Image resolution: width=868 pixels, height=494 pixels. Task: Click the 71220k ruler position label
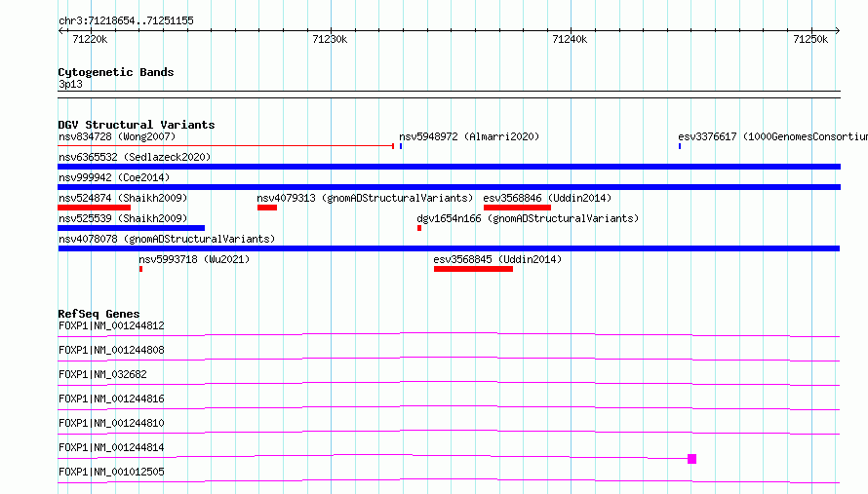pyautogui.click(x=90, y=39)
